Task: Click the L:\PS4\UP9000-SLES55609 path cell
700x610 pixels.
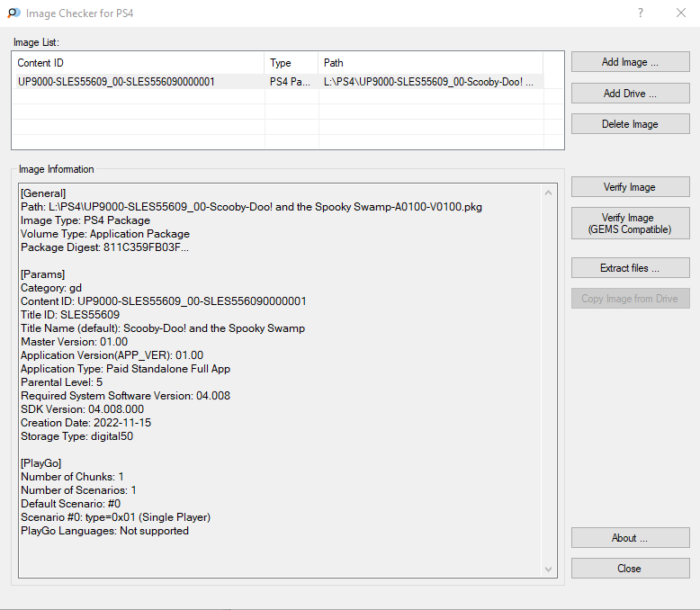Action: (428, 82)
